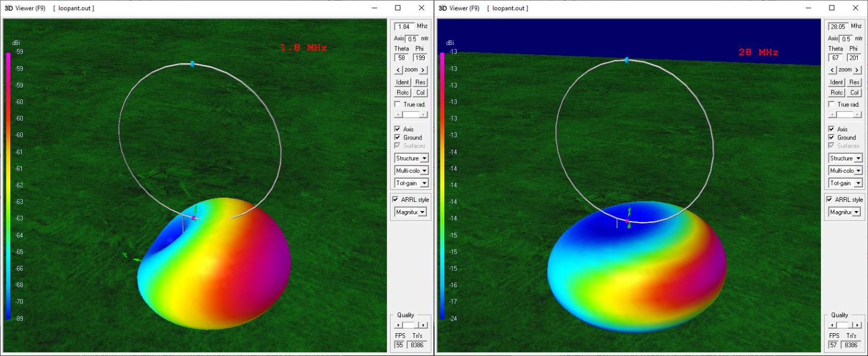Image resolution: width=868 pixels, height=356 pixels.
Task: Open Multi-color dropdown in the left viewer
Action: [x=424, y=171]
